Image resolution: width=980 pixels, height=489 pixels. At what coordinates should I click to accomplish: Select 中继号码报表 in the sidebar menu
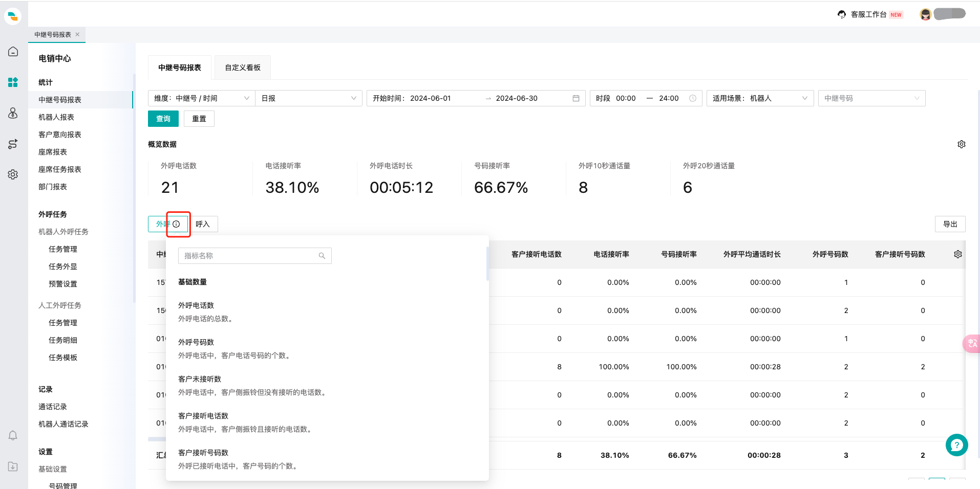point(81,100)
